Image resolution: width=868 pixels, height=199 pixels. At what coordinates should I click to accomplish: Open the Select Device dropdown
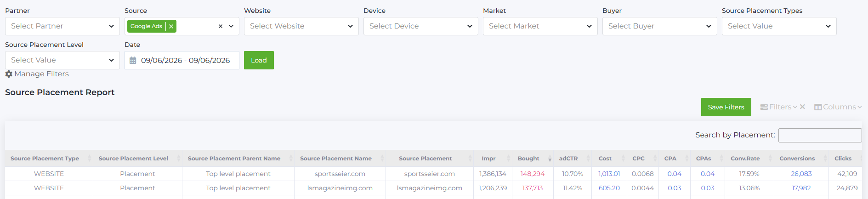(x=421, y=26)
